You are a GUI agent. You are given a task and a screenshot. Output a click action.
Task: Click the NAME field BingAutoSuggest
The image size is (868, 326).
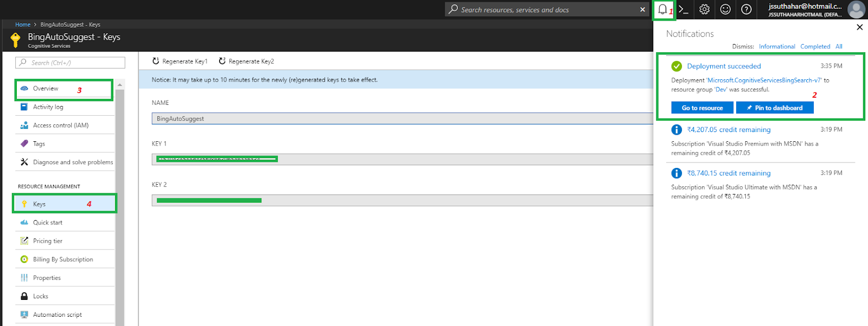coord(402,118)
